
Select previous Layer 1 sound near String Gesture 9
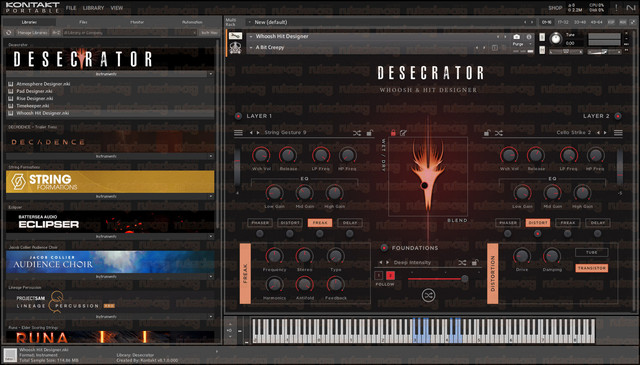251,133
